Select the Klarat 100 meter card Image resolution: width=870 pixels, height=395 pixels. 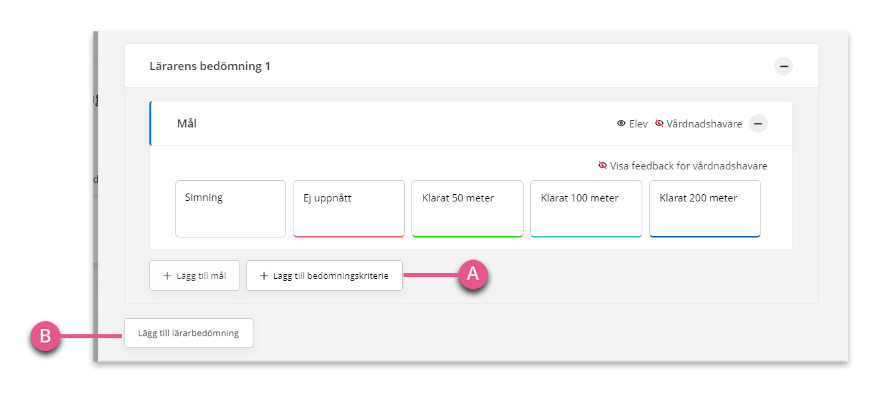(586, 209)
